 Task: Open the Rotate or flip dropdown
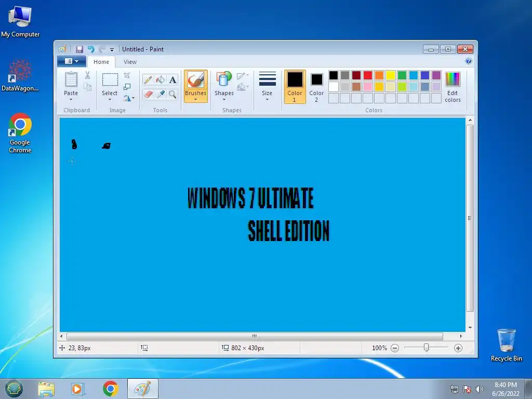tap(129, 98)
